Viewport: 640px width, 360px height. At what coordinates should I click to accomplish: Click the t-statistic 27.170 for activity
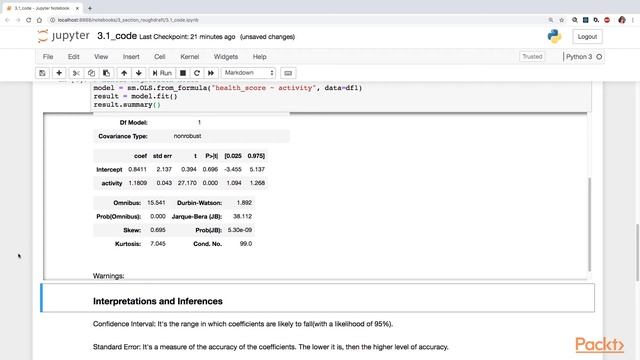coord(187,183)
